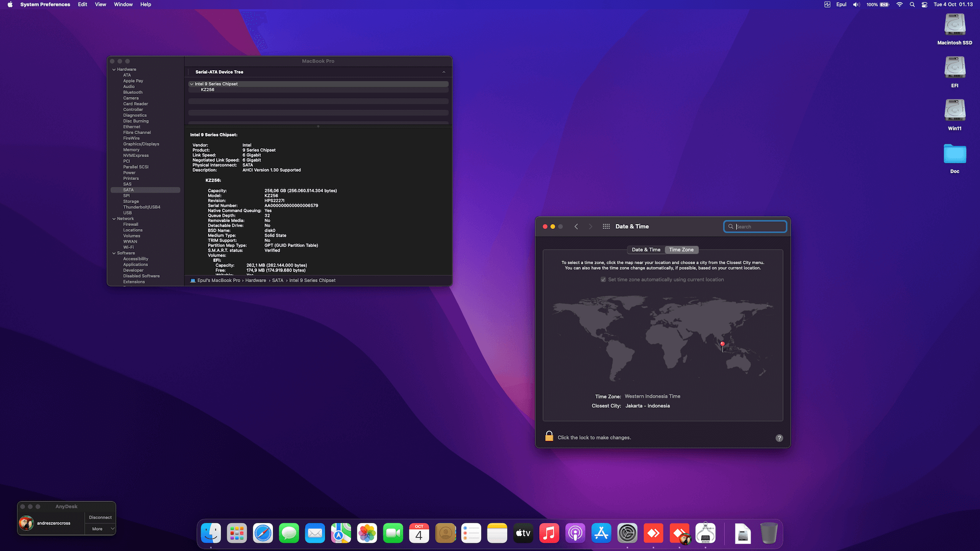Open Contacts app in Dock
The image size is (980, 551).
click(445, 533)
